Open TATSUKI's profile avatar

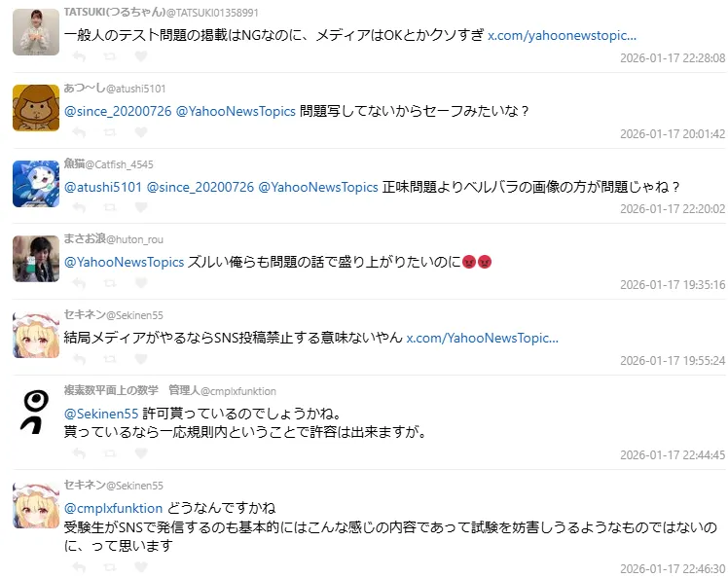[36, 32]
